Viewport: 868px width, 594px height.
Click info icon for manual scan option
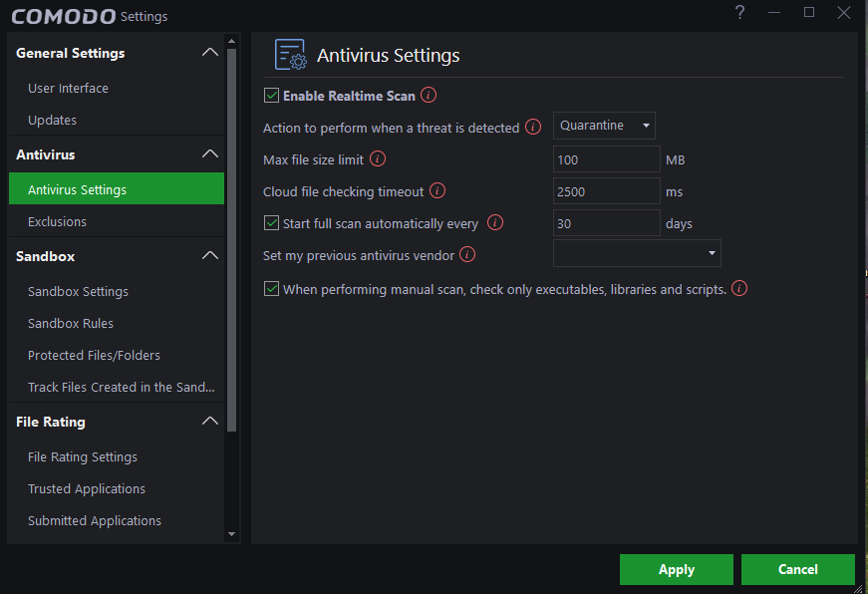739,289
